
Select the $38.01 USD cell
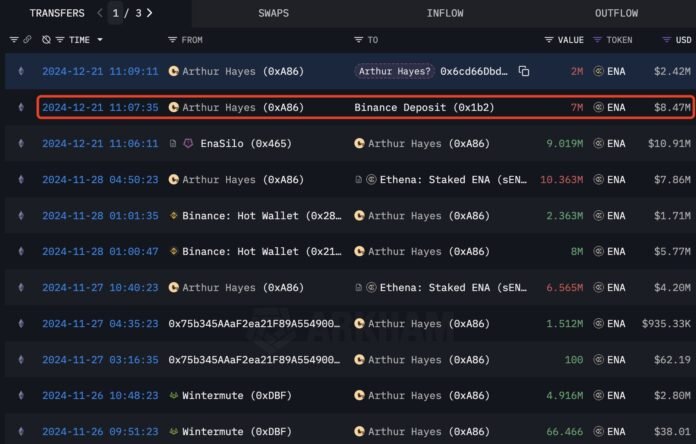672,432
